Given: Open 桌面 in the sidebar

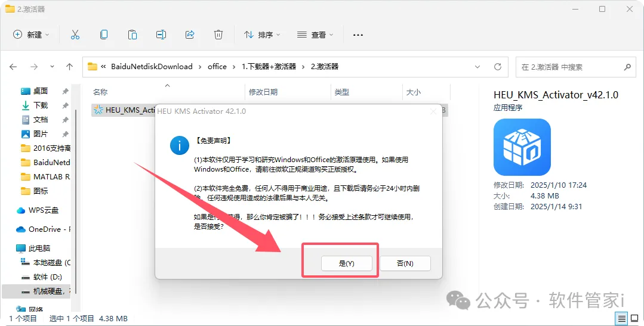Looking at the screenshot, I should [x=40, y=91].
